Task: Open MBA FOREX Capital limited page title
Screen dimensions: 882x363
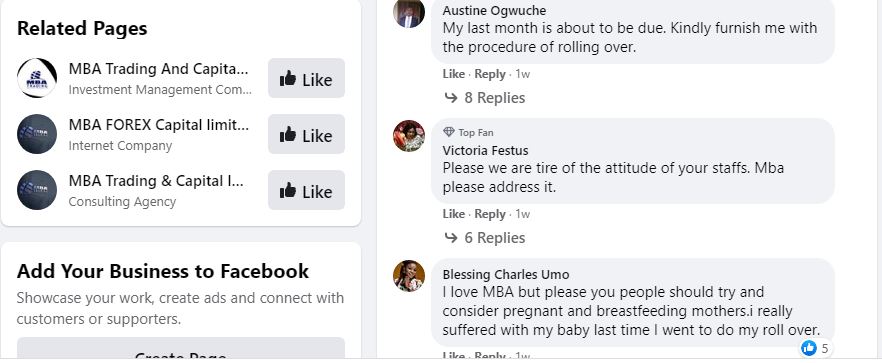Action: coord(159,125)
